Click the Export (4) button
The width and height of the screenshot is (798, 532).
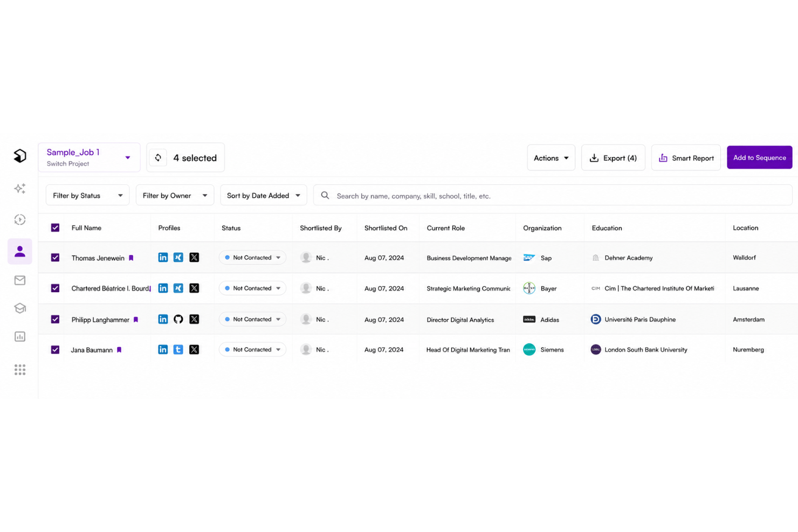pos(613,158)
